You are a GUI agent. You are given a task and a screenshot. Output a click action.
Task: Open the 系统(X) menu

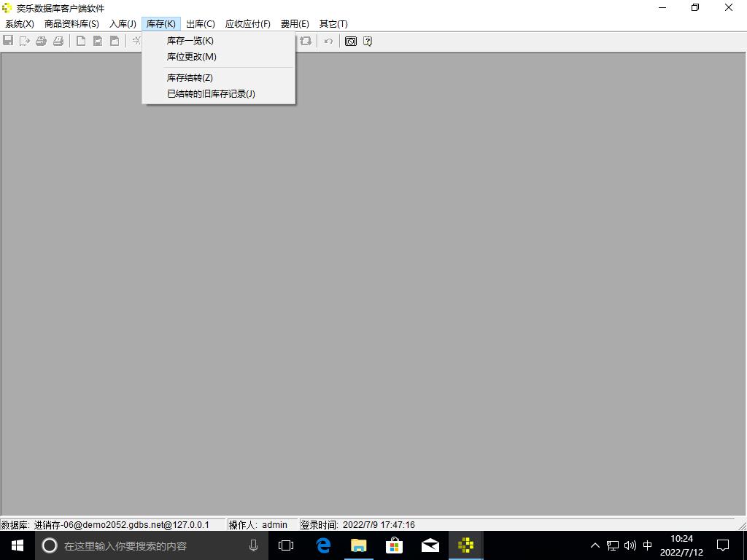pos(20,24)
